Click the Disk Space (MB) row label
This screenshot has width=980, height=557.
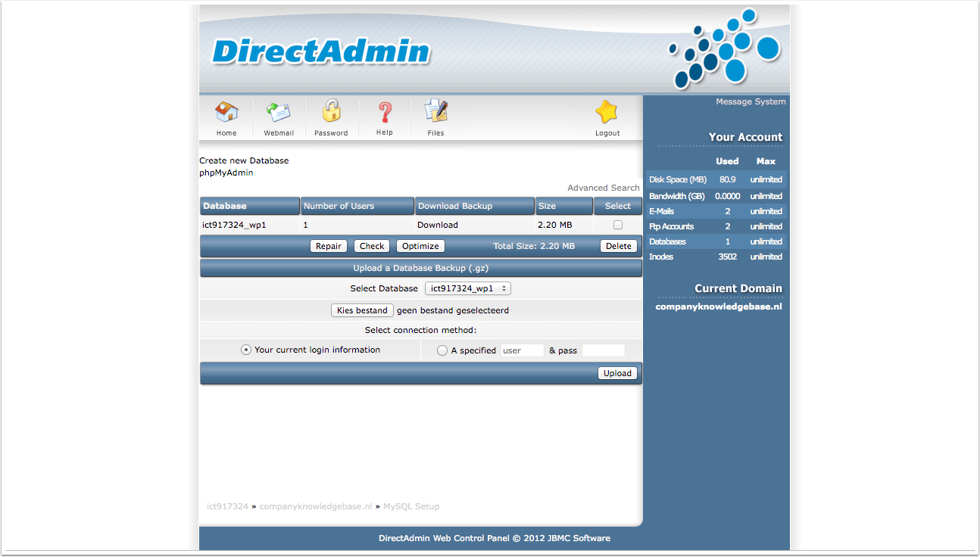(678, 179)
